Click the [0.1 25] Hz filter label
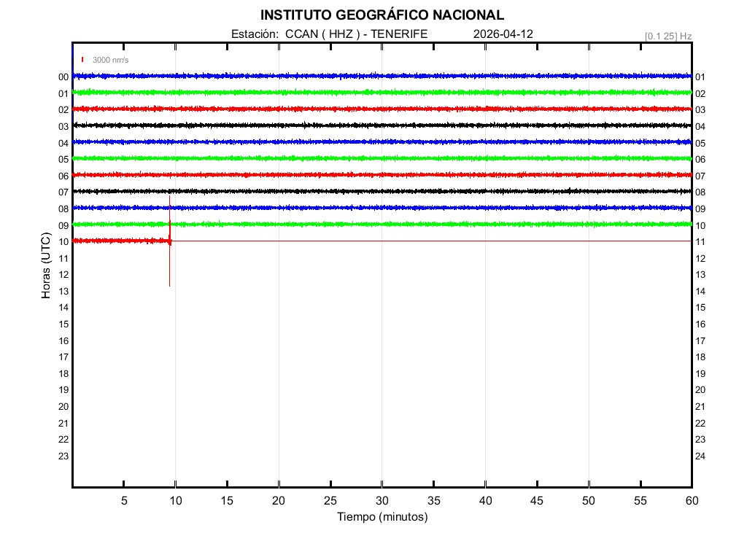 667,36
